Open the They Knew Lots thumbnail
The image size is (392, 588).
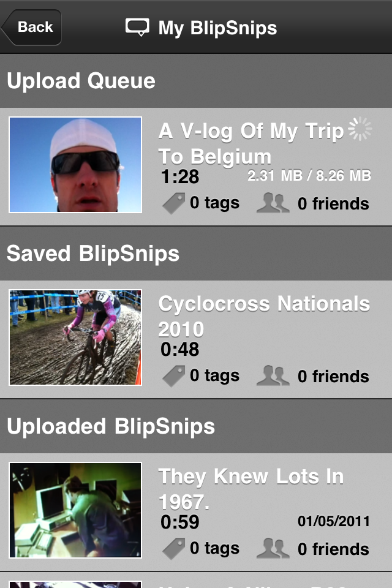tap(75, 510)
